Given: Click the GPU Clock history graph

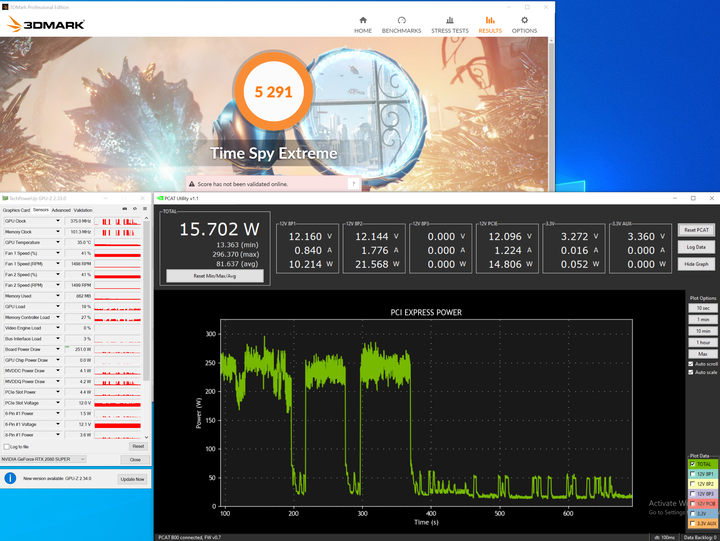Looking at the screenshot, I should click(118, 221).
